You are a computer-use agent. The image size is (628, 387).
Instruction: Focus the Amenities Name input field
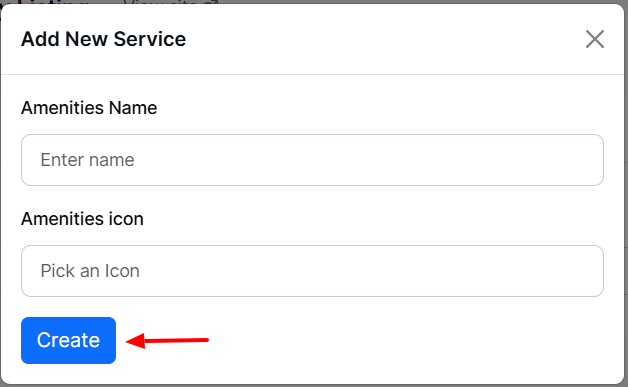point(312,160)
